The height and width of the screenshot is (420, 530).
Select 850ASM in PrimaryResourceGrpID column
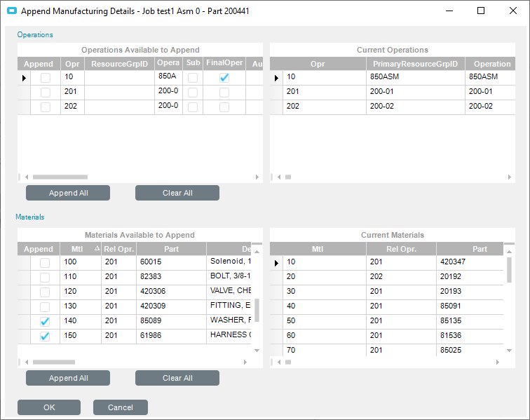pos(416,77)
